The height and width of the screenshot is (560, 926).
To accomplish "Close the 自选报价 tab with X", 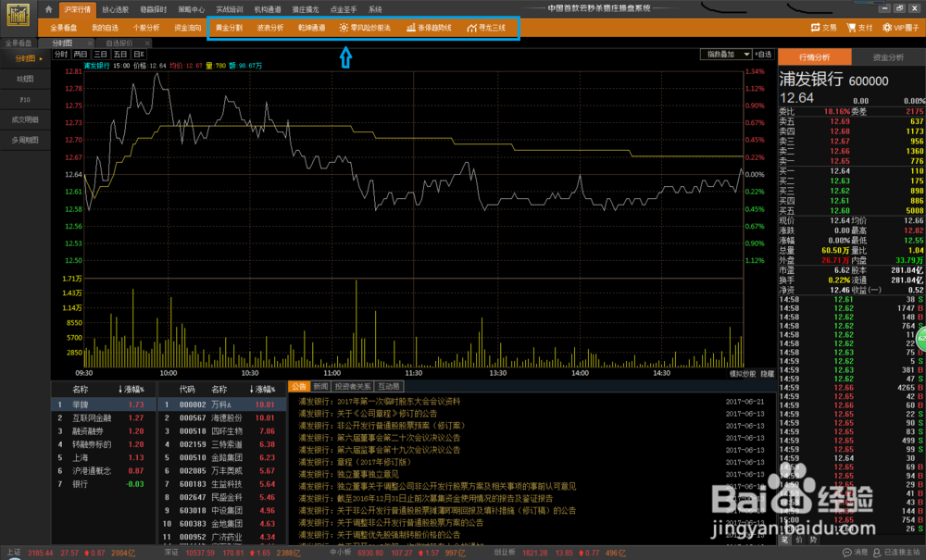I will pyautogui.click(x=147, y=44).
